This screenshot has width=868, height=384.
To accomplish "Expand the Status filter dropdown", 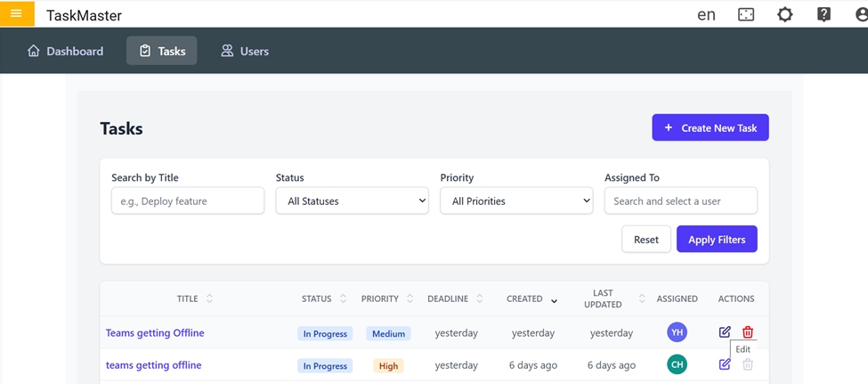I will 353,201.
